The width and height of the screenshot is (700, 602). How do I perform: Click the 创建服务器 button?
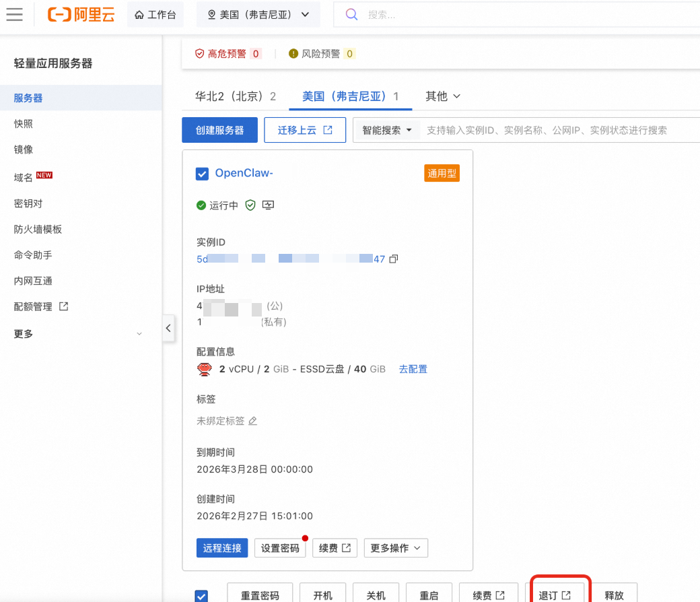[219, 130]
